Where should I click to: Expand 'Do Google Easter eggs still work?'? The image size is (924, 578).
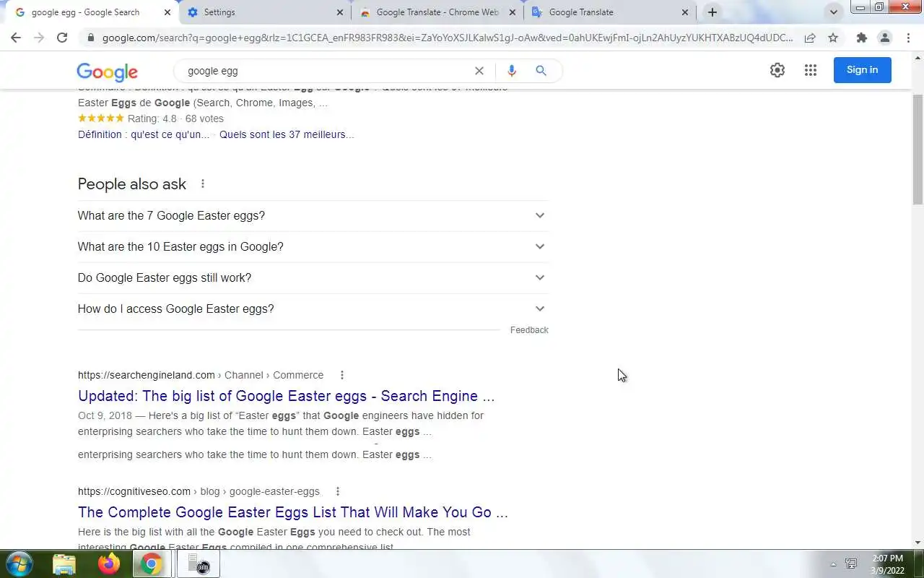(x=313, y=277)
